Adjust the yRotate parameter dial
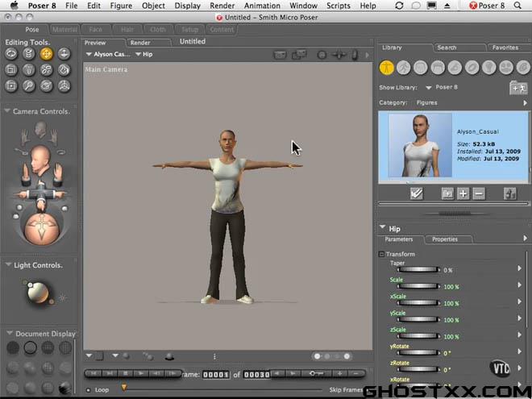The height and width of the screenshot is (399, 532). tap(418, 353)
